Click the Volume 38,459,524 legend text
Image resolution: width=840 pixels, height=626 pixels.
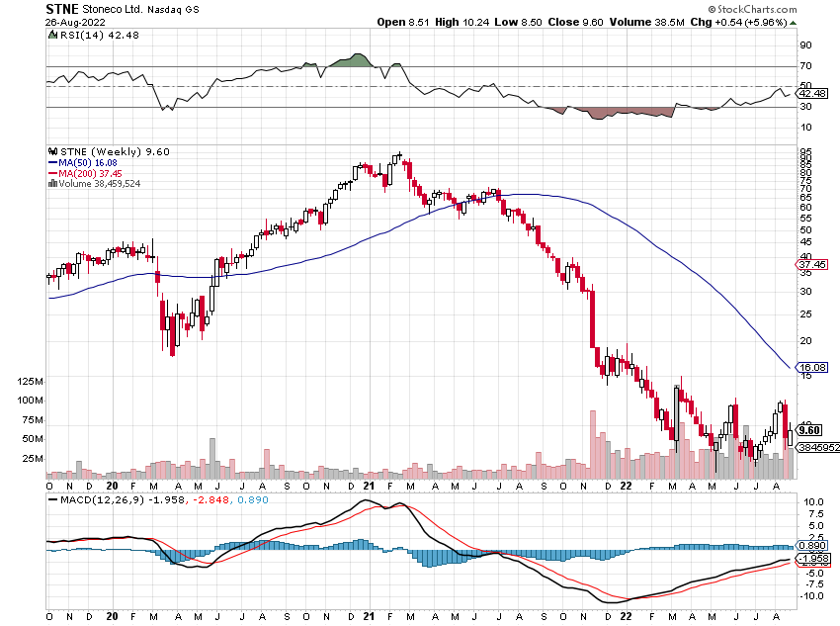(x=100, y=183)
